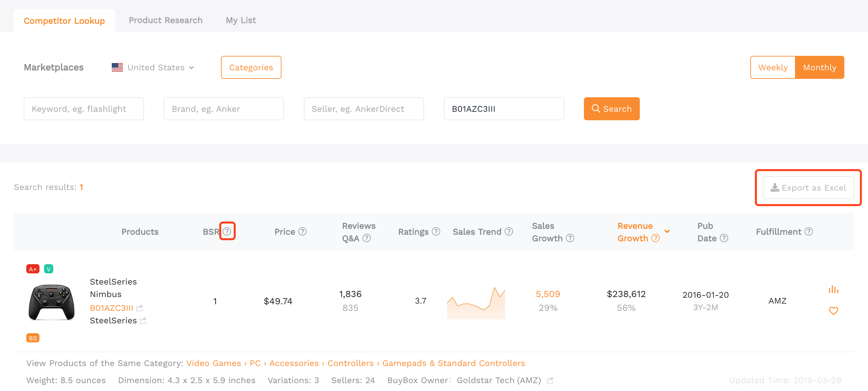Click the ASIN field containing B01AZC3III
This screenshot has height=391, width=868.
(504, 109)
